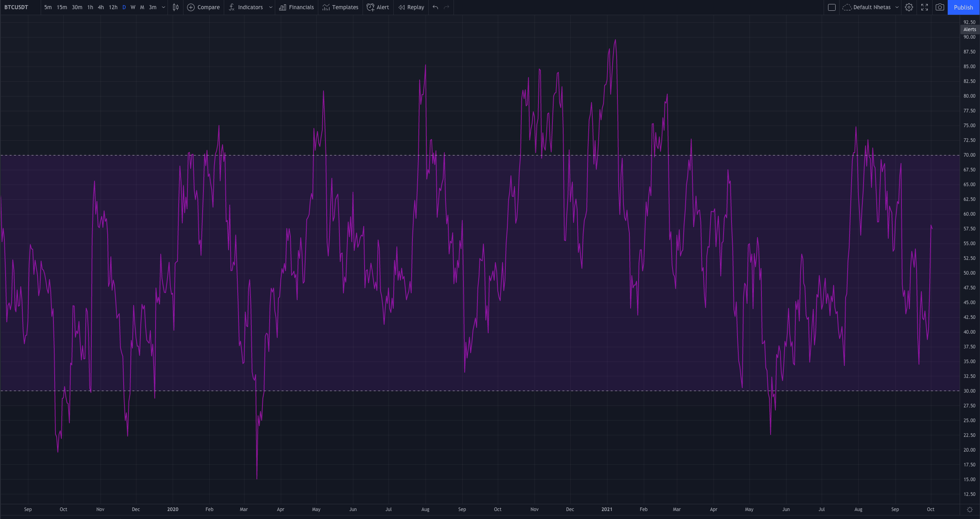The image size is (980, 519).
Task: Enter fullscreen mode with arrows icon
Action: [924, 7]
